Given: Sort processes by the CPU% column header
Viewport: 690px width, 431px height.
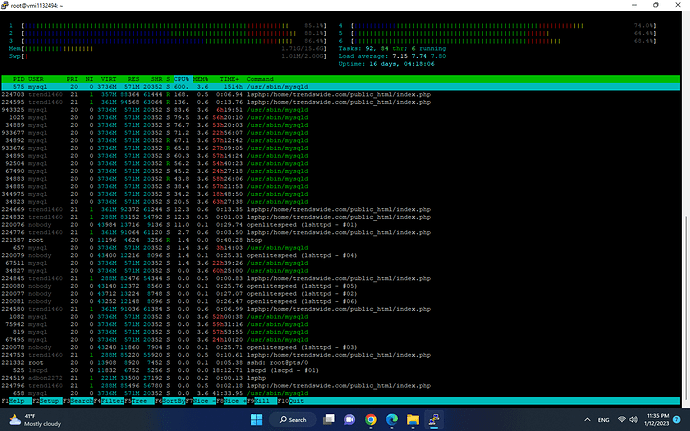Looking at the screenshot, I should pos(181,79).
